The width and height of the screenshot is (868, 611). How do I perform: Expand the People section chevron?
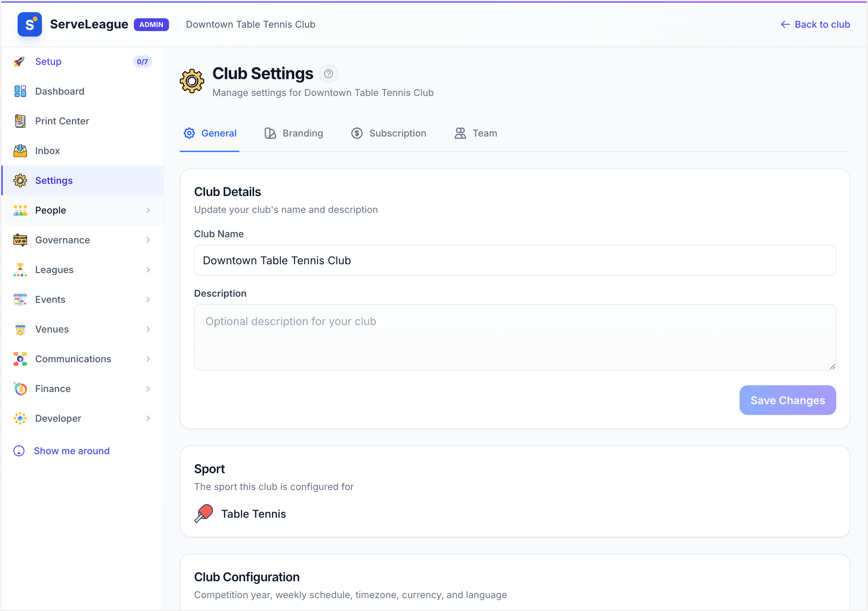[x=148, y=210]
